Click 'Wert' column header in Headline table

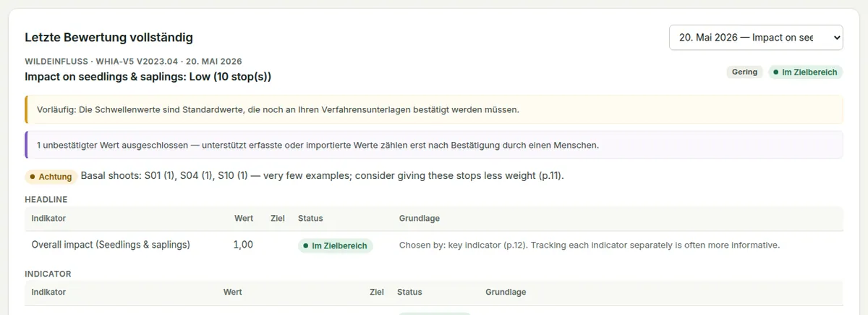244,218
